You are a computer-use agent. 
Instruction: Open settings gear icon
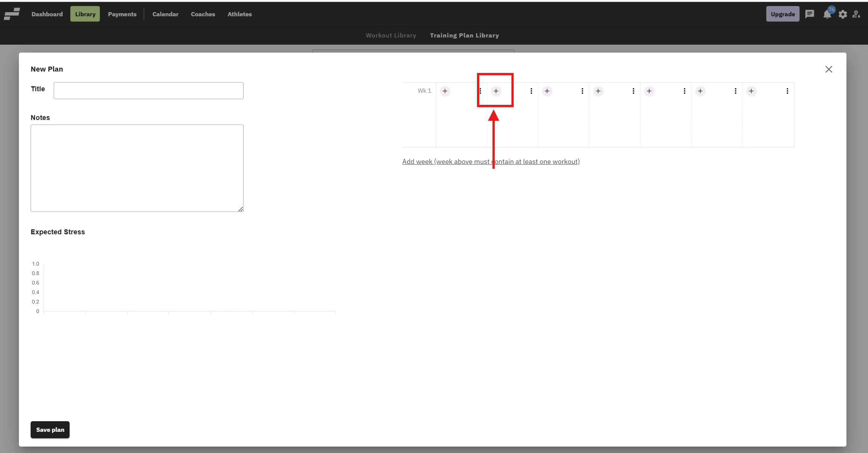click(x=843, y=14)
